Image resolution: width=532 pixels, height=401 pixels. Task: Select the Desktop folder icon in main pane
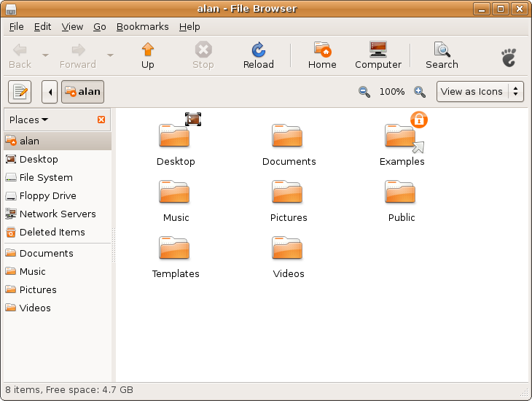coord(174,136)
